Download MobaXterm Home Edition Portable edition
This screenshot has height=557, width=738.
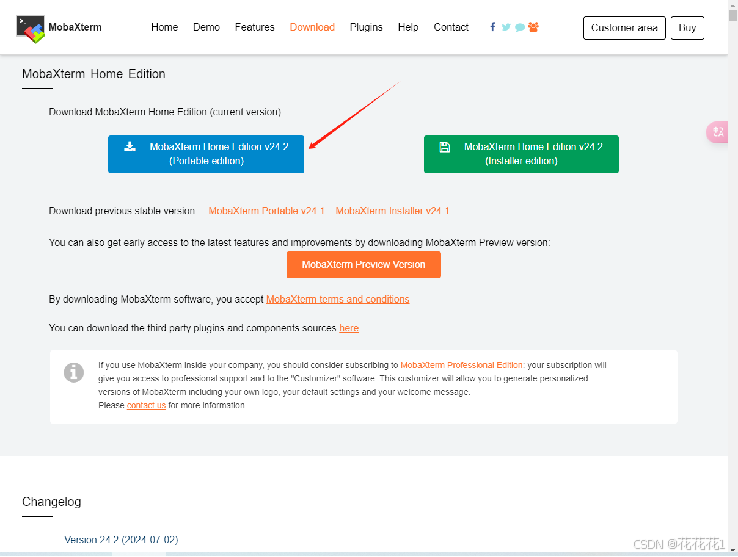pyautogui.click(x=206, y=154)
